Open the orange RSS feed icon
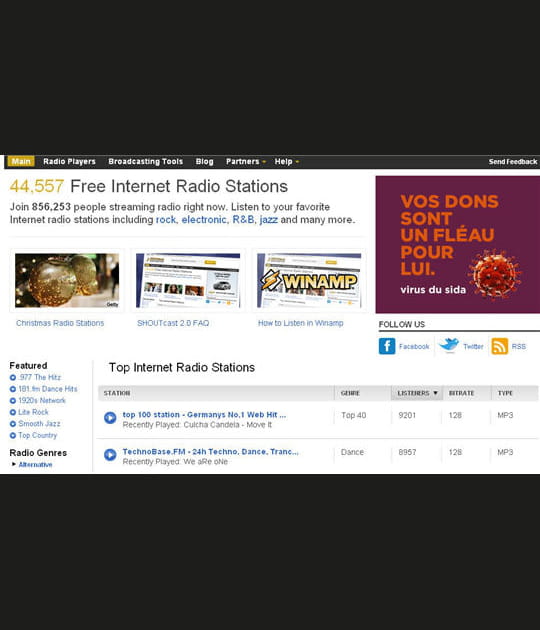This screenshot has width=540, height=630. (x=499, y=346)
